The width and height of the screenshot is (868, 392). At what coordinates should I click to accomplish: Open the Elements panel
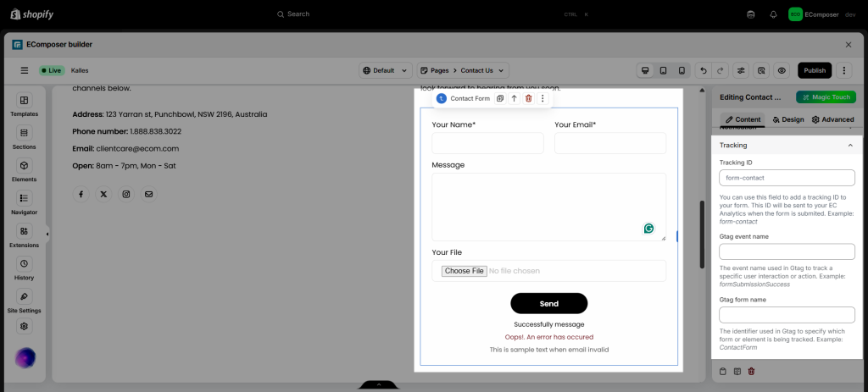pos(24,171)
